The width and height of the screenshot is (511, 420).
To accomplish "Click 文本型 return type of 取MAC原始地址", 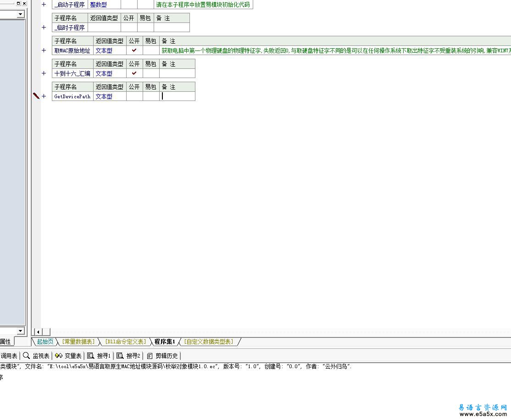I will (104, 50).
